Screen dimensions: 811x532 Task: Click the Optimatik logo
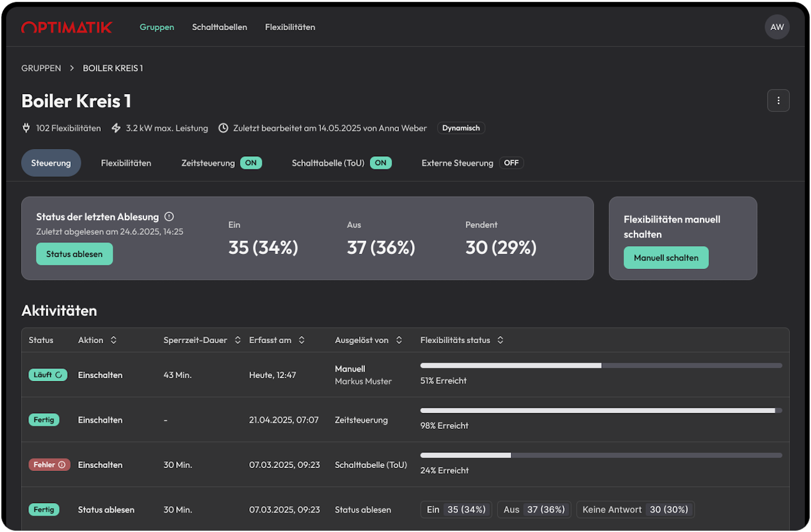click(66, 27)
